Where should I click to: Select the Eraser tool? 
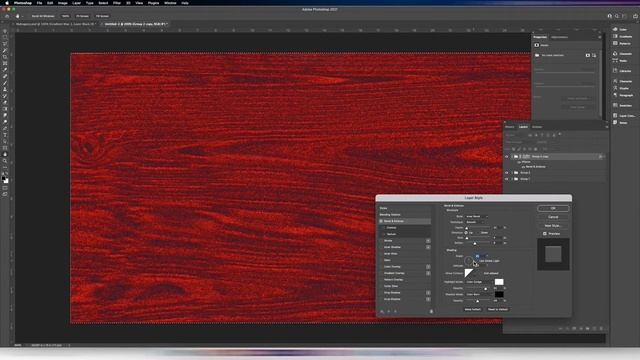point(5,102)
